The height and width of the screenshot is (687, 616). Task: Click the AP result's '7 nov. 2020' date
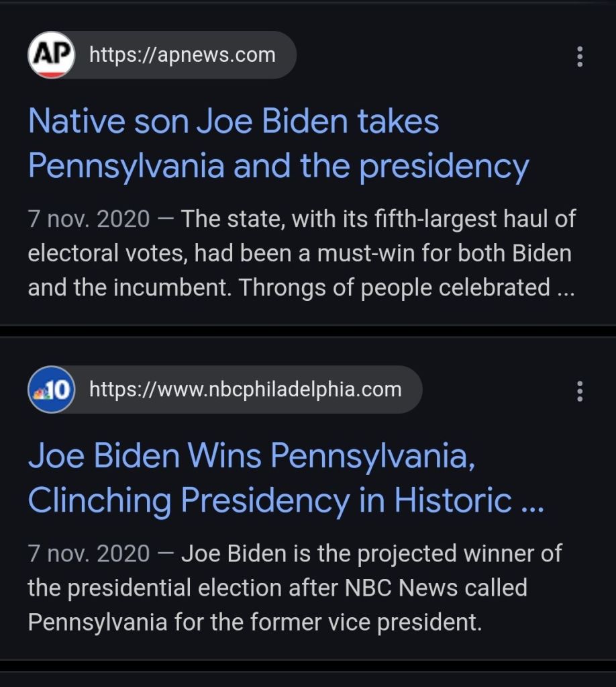[89, 219]
